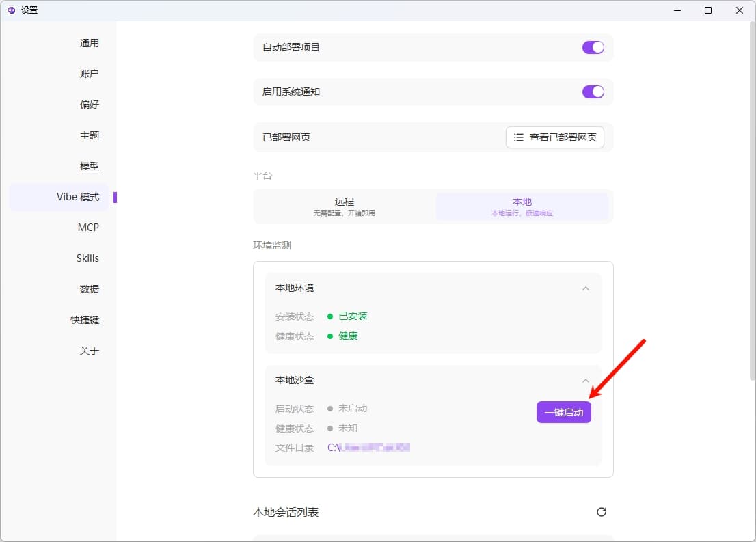
Task: Minimize the 设置 window
Action: point(677,10)
